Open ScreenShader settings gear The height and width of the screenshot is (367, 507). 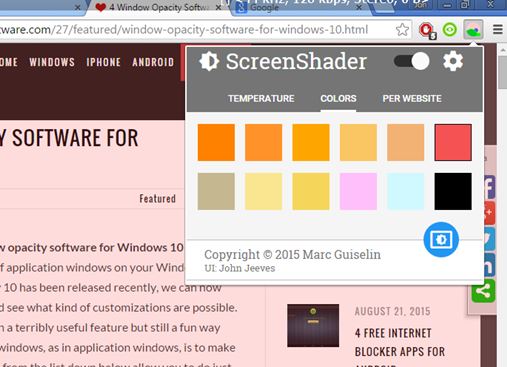click(x=453, y=62)
